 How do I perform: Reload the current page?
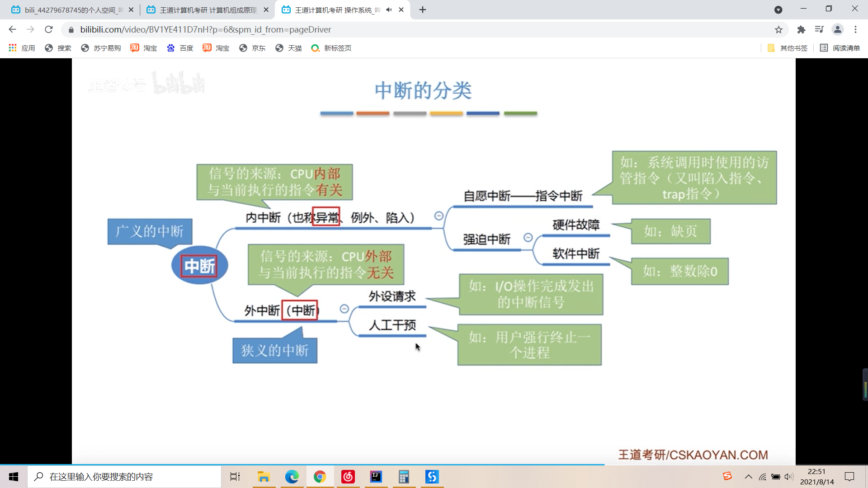point(49,30)
